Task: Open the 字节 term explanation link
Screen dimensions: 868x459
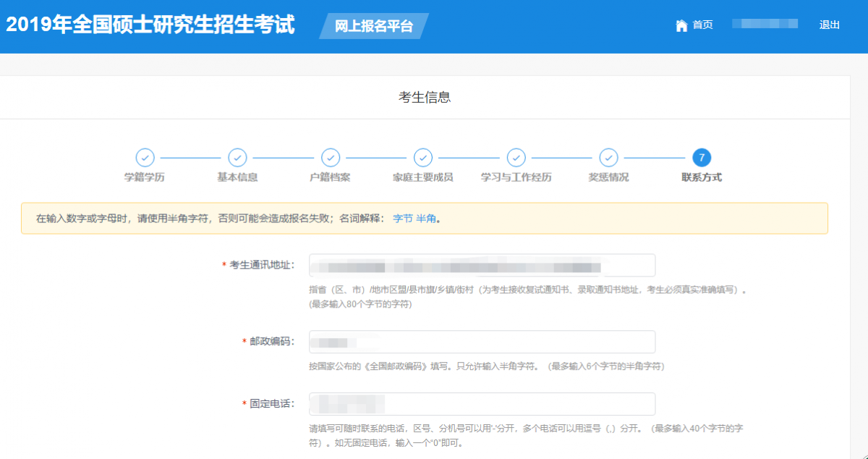Action: pos(402,218)
